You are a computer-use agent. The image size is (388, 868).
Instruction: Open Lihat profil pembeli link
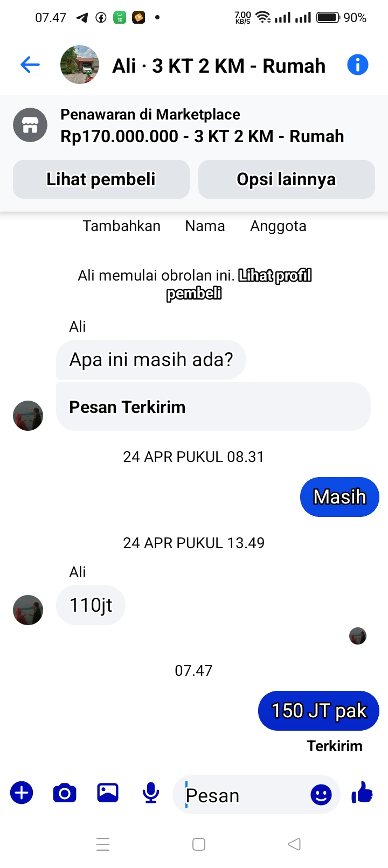239,284
